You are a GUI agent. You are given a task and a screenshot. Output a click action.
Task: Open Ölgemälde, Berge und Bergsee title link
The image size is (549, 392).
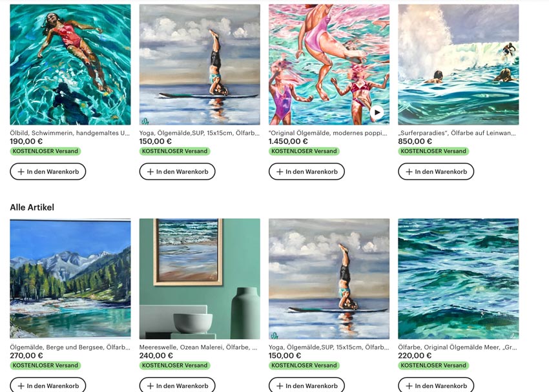point(70,347)
